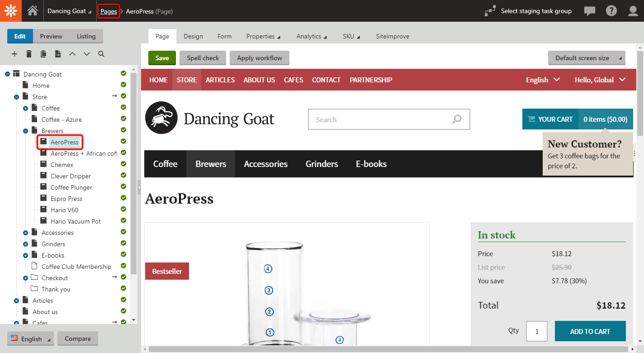Click the Qty quantity input field

pos(537,331)
